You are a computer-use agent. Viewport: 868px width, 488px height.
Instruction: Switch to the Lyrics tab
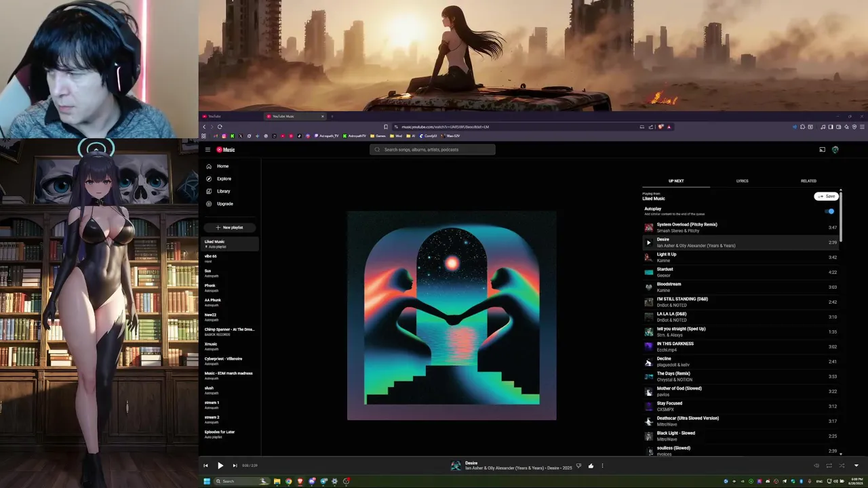[742, 181]
